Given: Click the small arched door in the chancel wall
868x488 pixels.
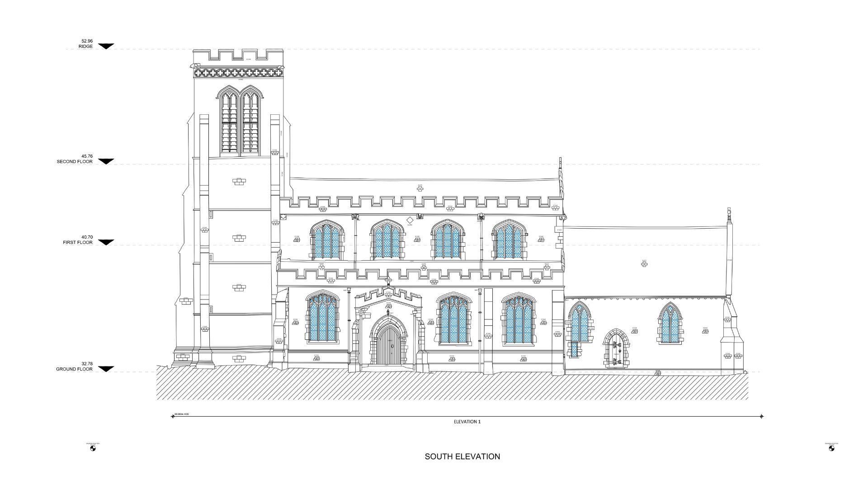Looking at the screenshot, I should (x=616, y=349).
